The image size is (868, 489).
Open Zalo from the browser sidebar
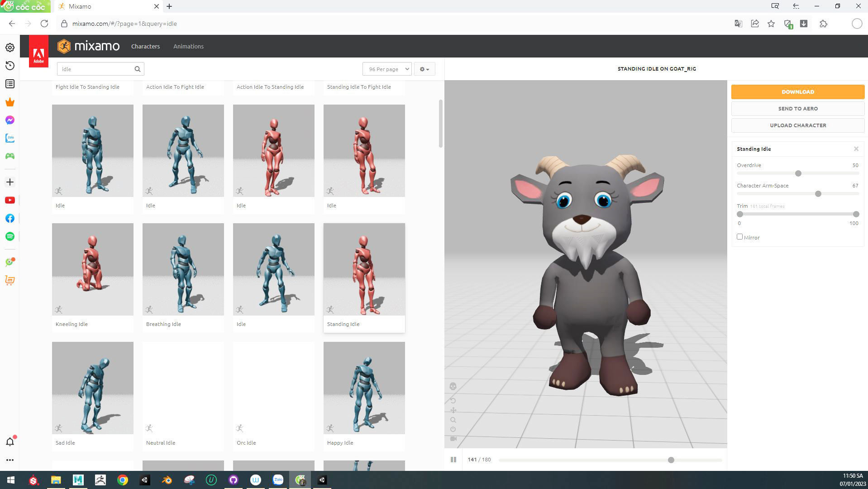[10, 138]
